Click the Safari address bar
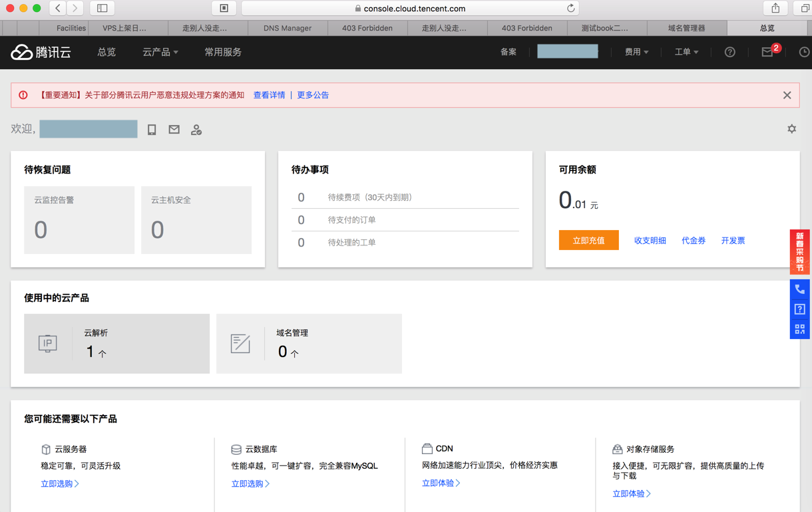The image size is (812, 512). click(x=410, y=9)
